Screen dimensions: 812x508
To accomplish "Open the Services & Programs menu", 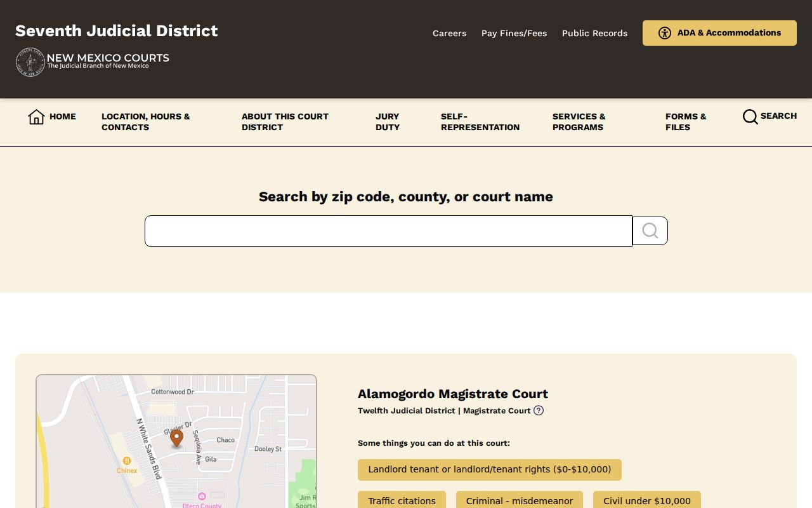I will 579,122.
